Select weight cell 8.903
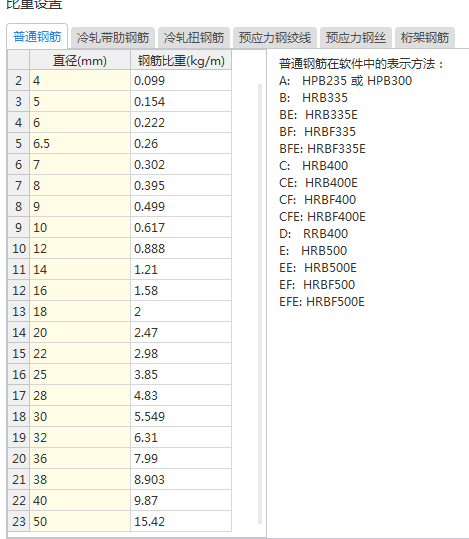 click(x=181, y=479)
